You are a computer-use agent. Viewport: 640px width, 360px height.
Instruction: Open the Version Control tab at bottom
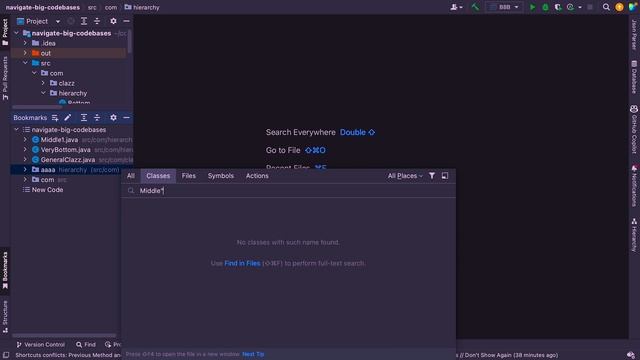[x=41, y=344]
